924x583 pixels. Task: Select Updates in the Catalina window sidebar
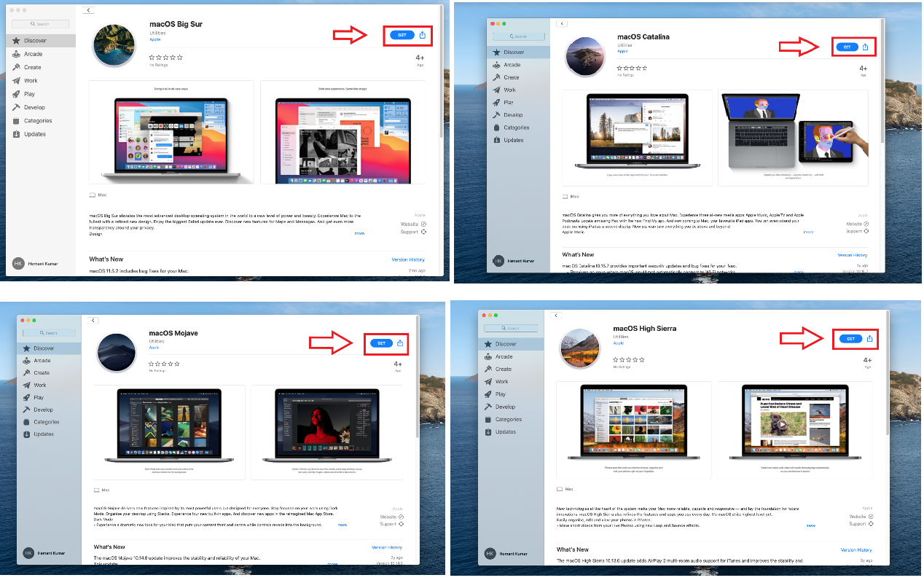pyautogui.click(x=513, y=140)
